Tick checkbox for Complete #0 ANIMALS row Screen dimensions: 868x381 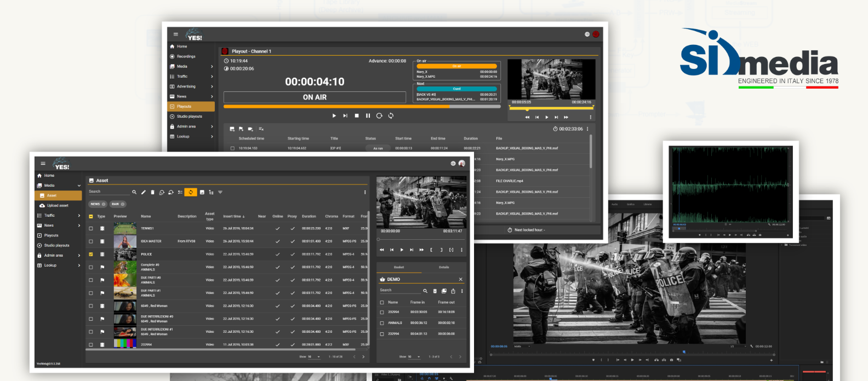[x=91, y=267]
